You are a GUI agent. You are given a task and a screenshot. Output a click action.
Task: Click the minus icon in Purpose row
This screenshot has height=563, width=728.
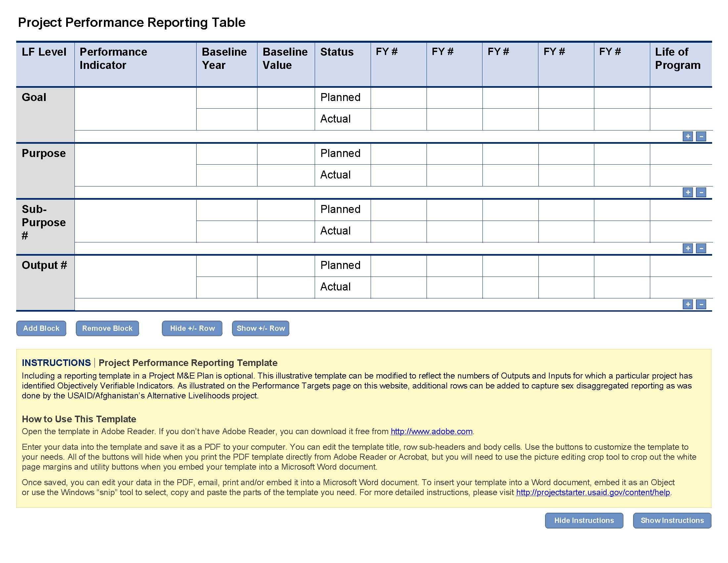(702, 192)
